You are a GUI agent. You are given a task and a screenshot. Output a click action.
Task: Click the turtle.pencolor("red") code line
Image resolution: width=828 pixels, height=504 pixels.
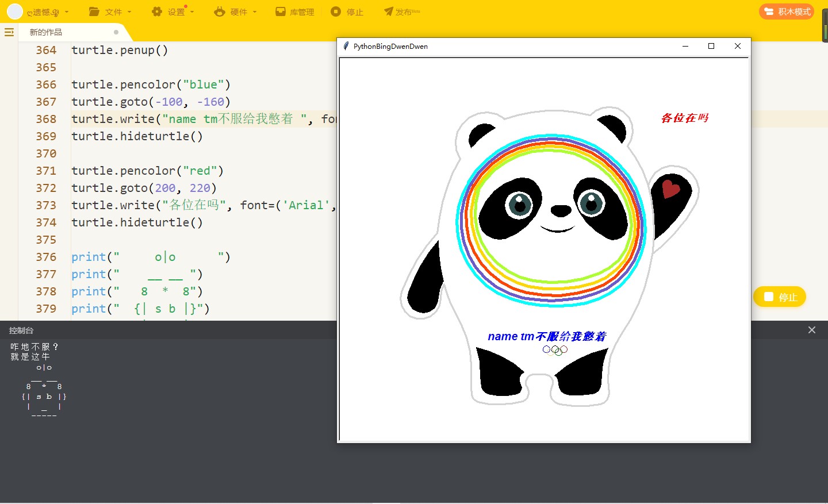pos(147,171)
